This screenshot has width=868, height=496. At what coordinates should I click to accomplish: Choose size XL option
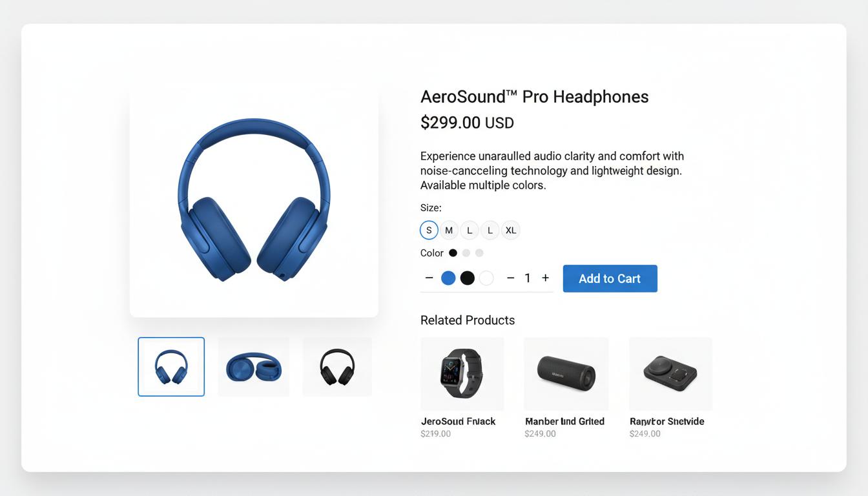[511, 230]
